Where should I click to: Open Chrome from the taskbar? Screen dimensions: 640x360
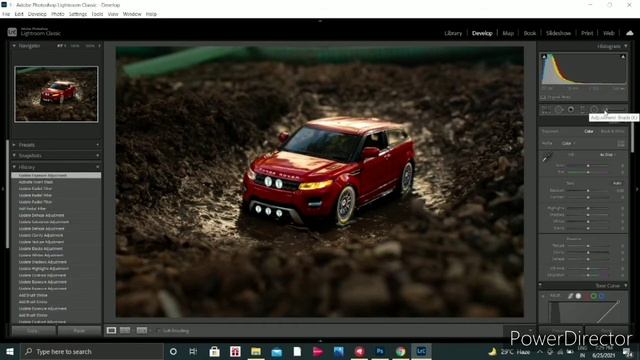[x=400, y=351]
